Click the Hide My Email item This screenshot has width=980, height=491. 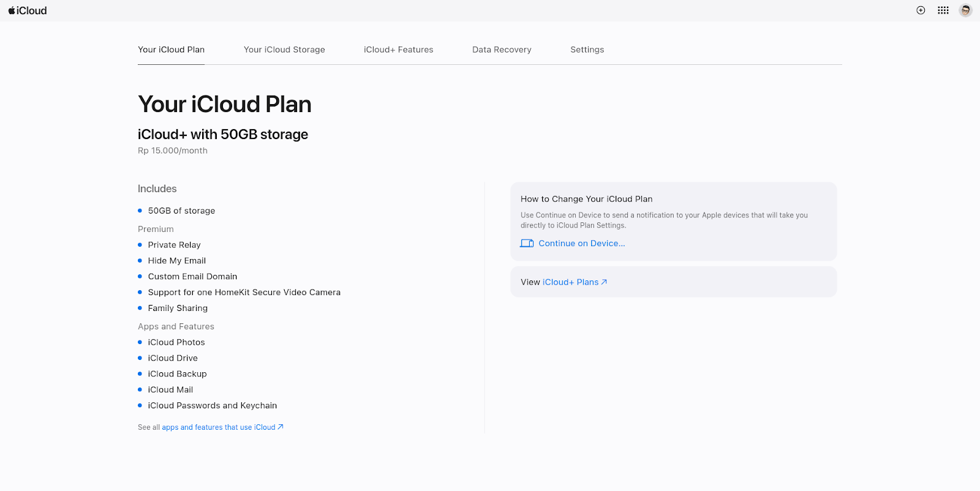(x=176, y=261)
